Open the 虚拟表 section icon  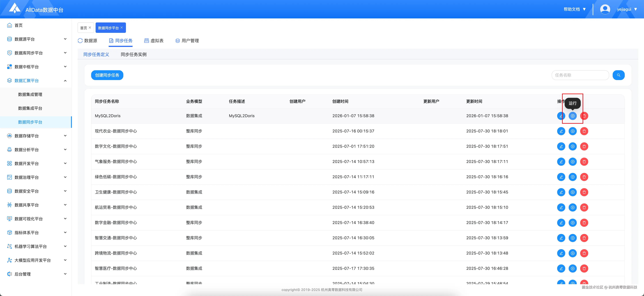point(146,40)
